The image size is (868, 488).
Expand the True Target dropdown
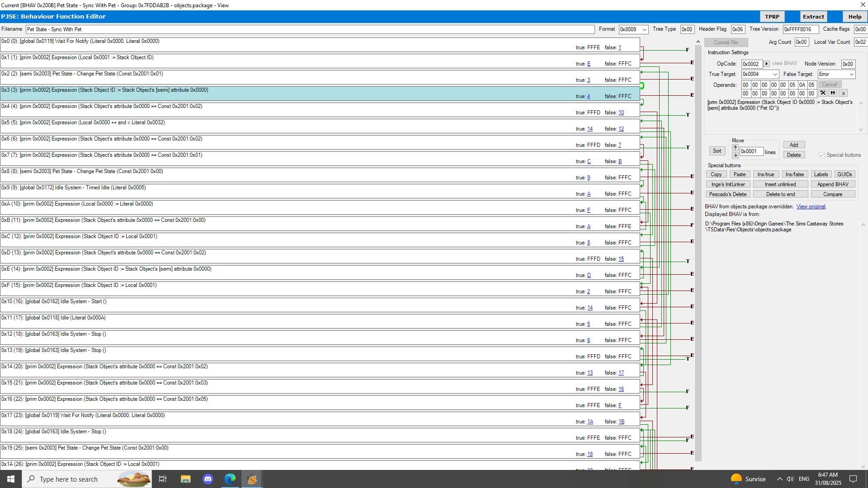[775, 74]
